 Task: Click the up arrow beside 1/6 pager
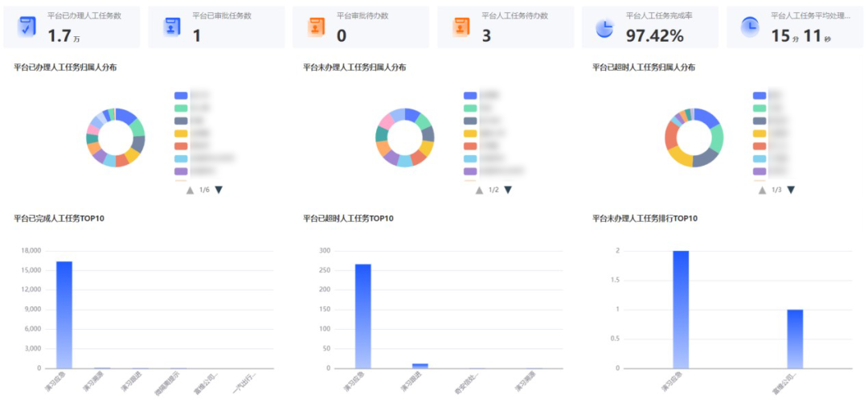click(190, 190)
